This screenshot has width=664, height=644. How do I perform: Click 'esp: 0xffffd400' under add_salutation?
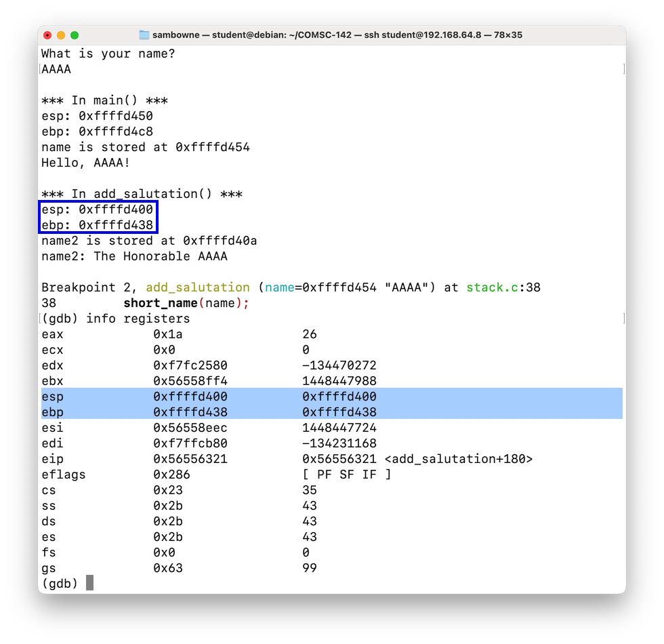[x=97, y=209]
